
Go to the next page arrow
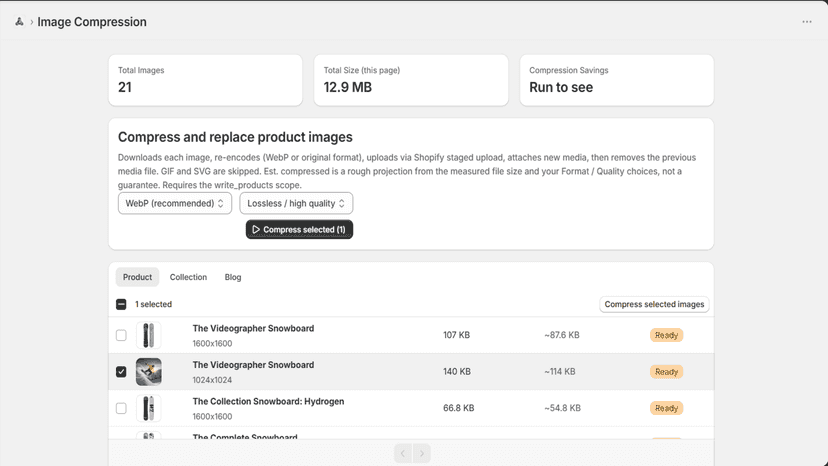click(x=421, y=453)
